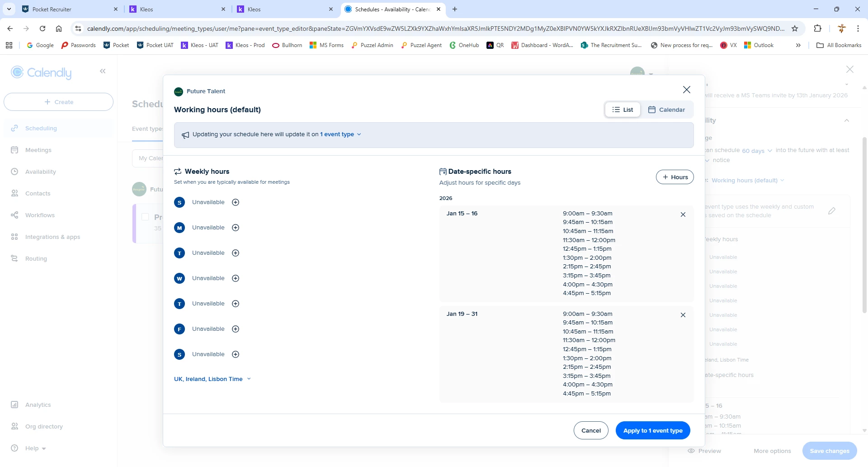Open user account avatar menu
Viewport: 868px width, 467px height.
[641, 72]
